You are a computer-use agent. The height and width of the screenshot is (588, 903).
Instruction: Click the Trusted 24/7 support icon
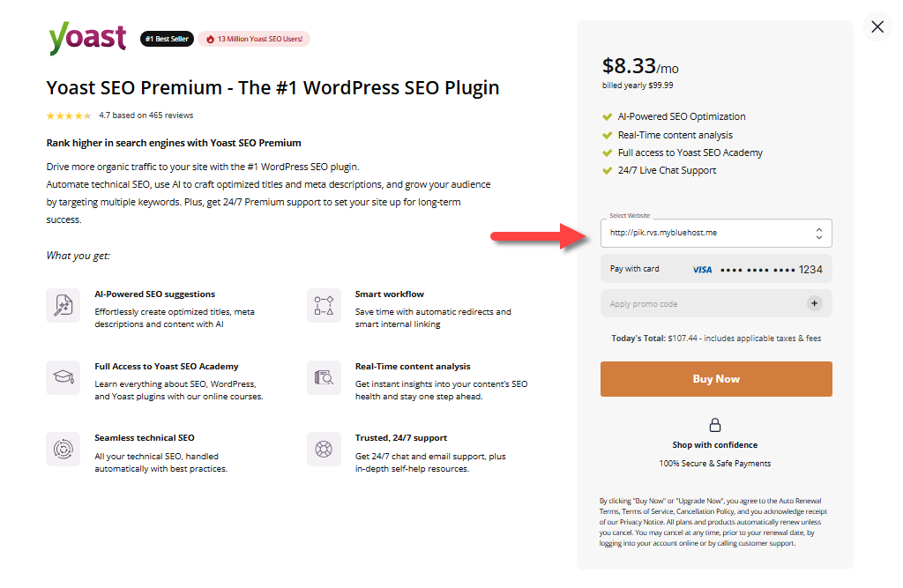click(x=324, y=449)
